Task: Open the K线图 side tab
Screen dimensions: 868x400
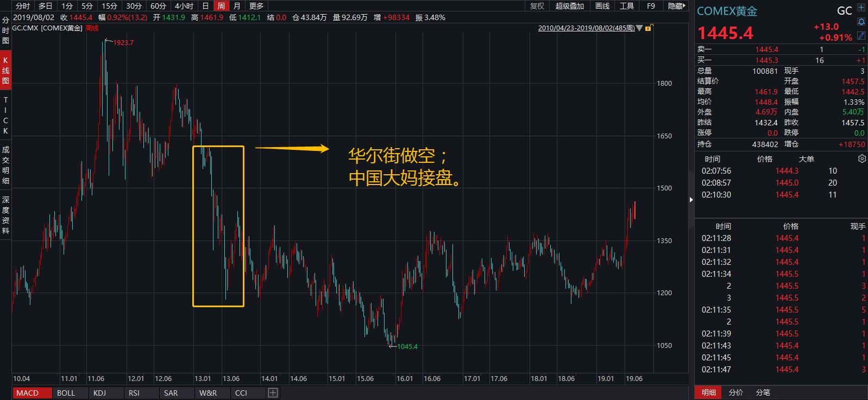Action: coord(5,71)
